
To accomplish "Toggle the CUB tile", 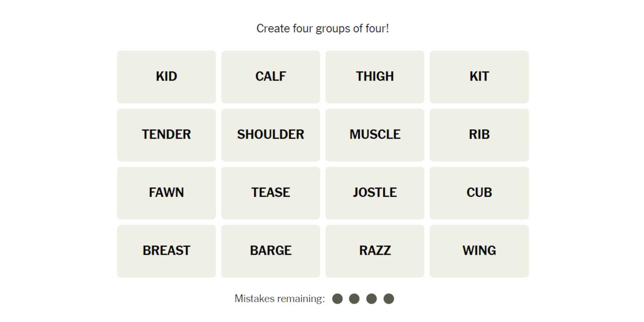I will 479,193.
